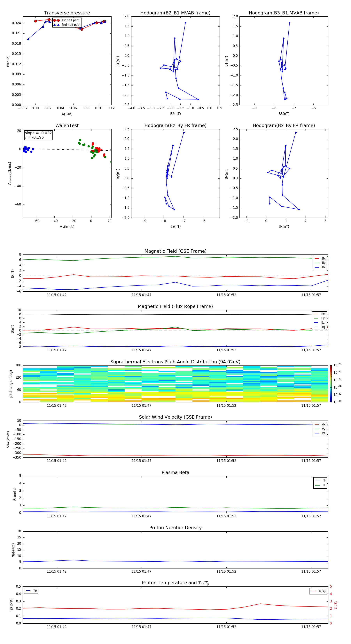Select the Vz entry in velocity legend
Viewport: 351px width, 644px height.
click(x=320, y=433)
